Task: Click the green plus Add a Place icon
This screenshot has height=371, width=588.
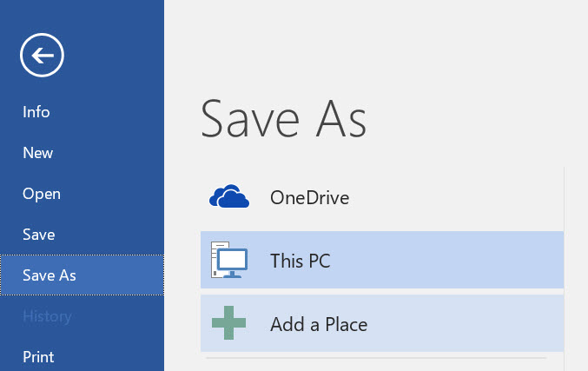Action: click(228, 323)
